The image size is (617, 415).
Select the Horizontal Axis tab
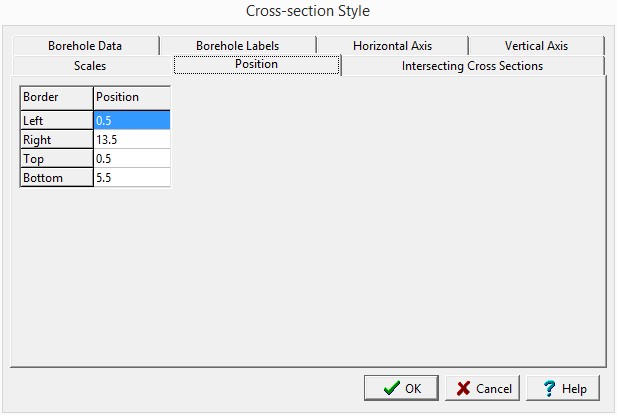tap(391, 45)
